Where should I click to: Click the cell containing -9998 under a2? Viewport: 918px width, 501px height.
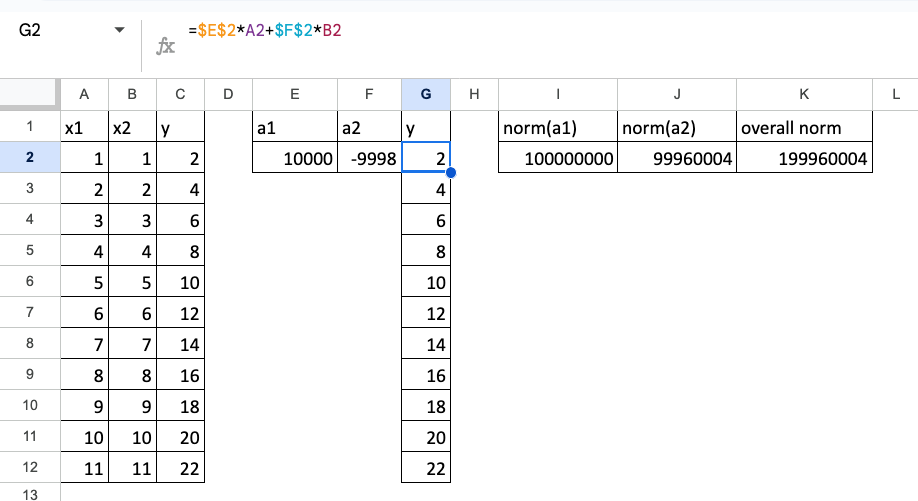coord(369,158)
